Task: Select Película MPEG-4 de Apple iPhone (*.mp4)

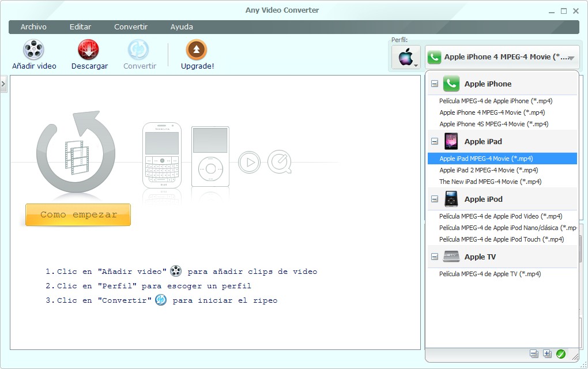Action: pos(502,101)
